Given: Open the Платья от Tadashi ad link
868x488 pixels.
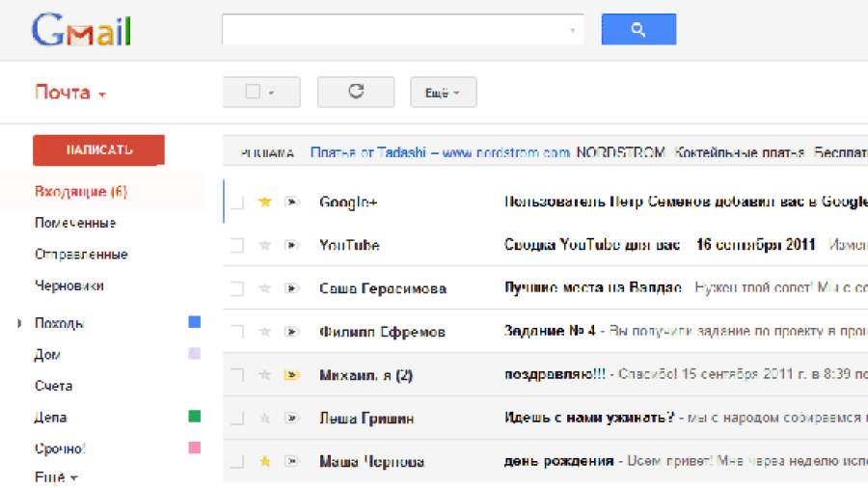Looking at the screenshot, I should coord(440,152).
